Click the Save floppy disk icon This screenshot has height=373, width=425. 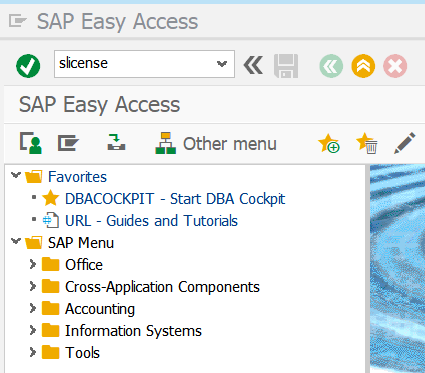click(x=286, y=66)
